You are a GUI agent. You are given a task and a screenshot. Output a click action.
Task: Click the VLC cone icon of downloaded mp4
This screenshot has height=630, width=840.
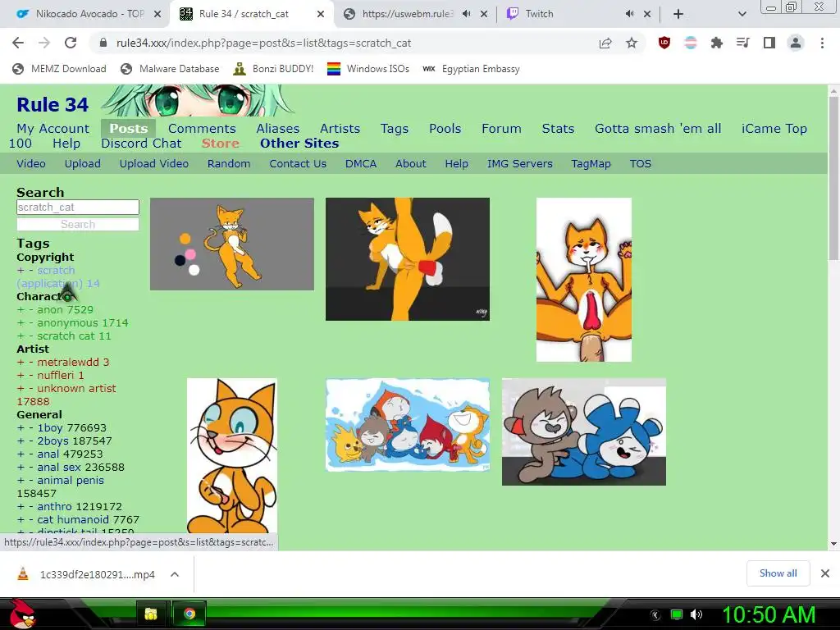[22, 573]
